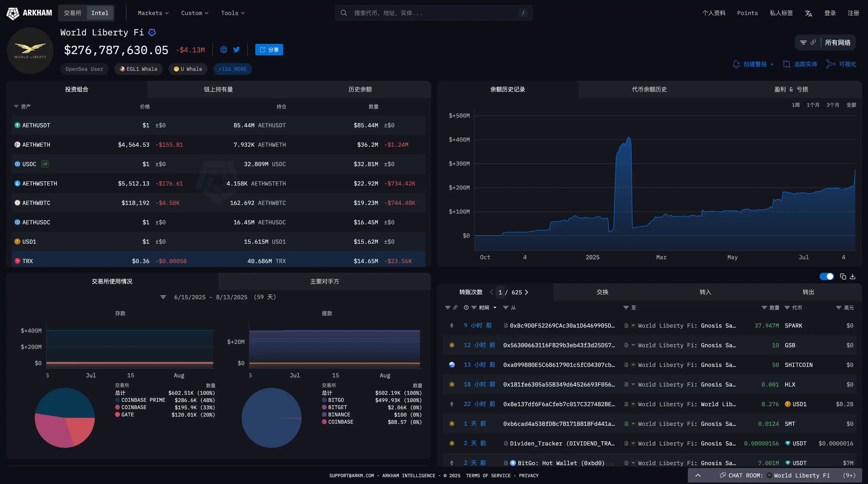This screenshot has width=868, height=484.
Task: Click the Twitter bird icon
Action: (x=237, y=49)
